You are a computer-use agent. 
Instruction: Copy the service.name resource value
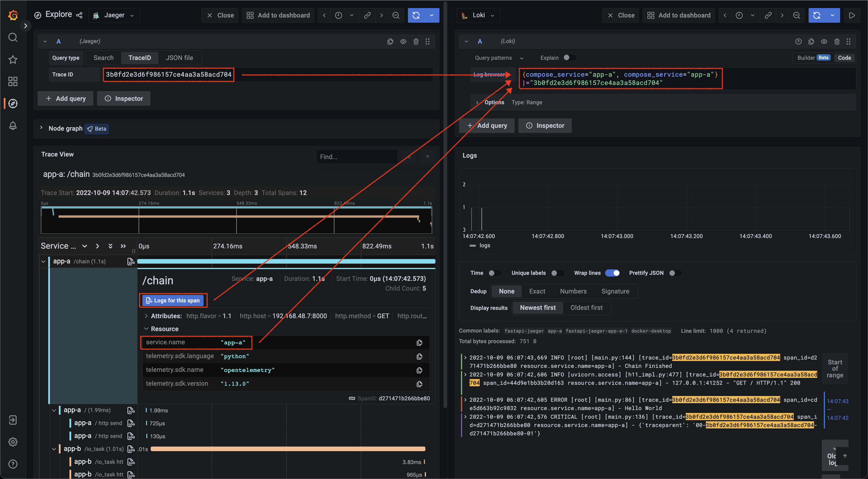pyautogui.click(x=419, y=343)
